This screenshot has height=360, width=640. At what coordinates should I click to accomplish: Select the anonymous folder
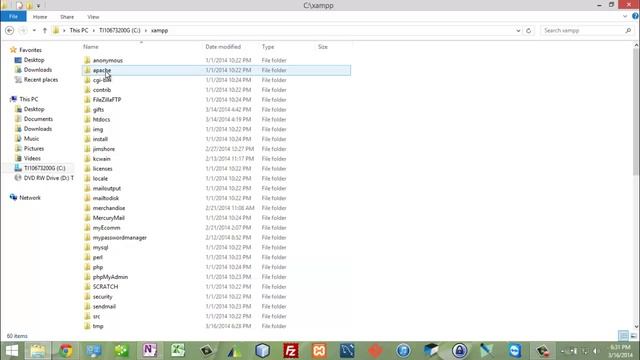(x=108, y=60)
